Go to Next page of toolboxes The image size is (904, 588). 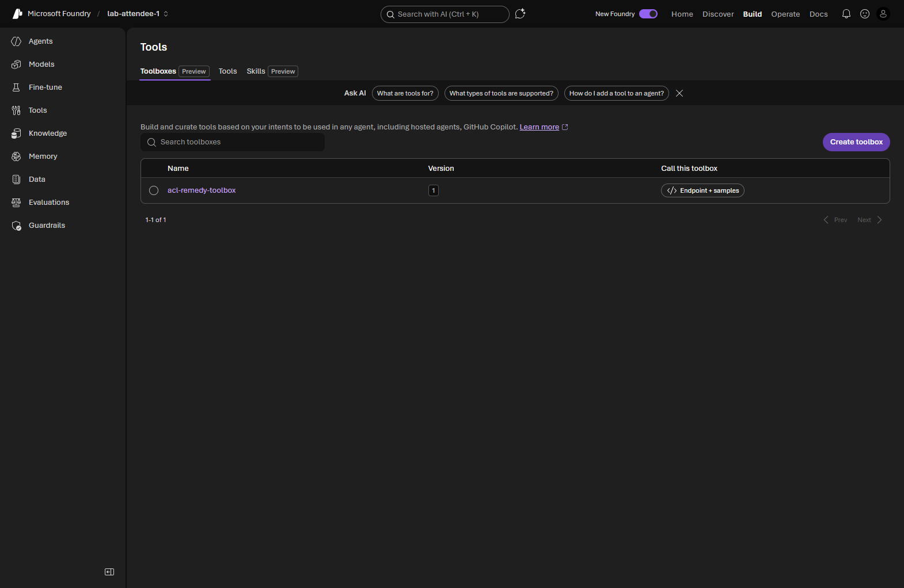(x=869, y=220)
